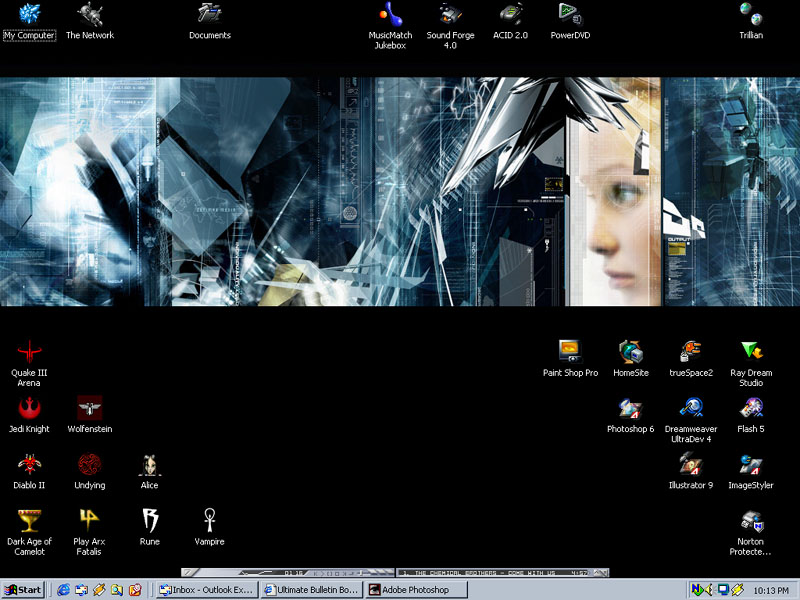Click the Ray Dream Studio icon
This screenshot has height=600, width=800.
751,364
